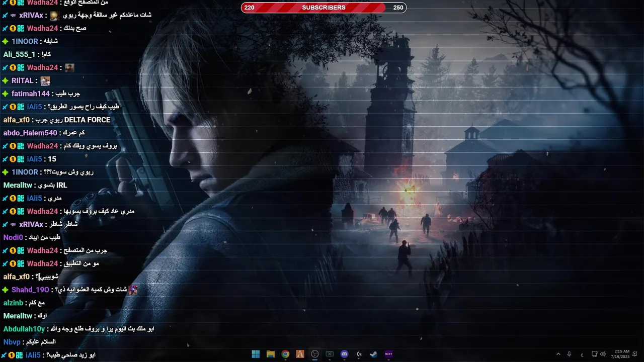Click the gold 1 badge on iAli5's مدري message
Image resolution: width=644 pixels, height=362 pixels.
(x=13, y=198)
